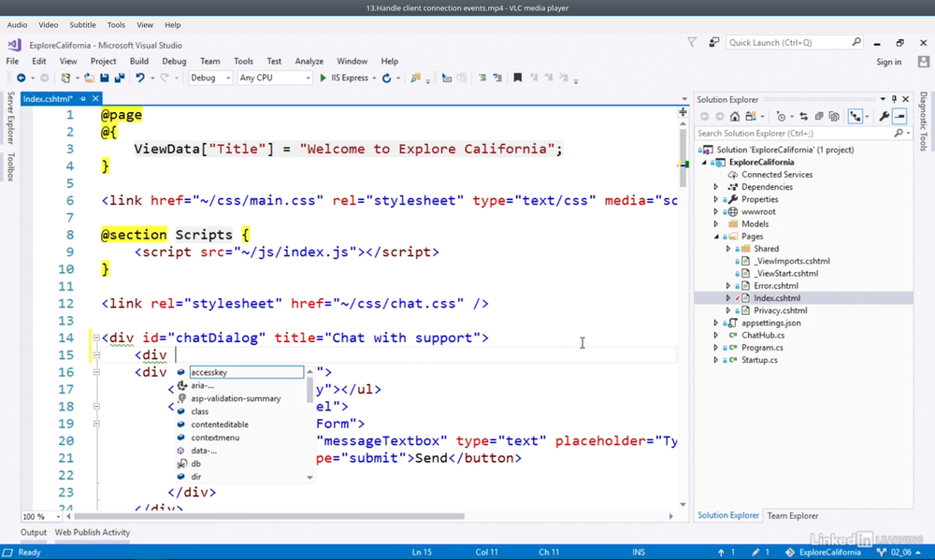Screen dimensions: 935x560
Task: Click the Find in Files toolbar icon
Action: click(x=415, y=79)
